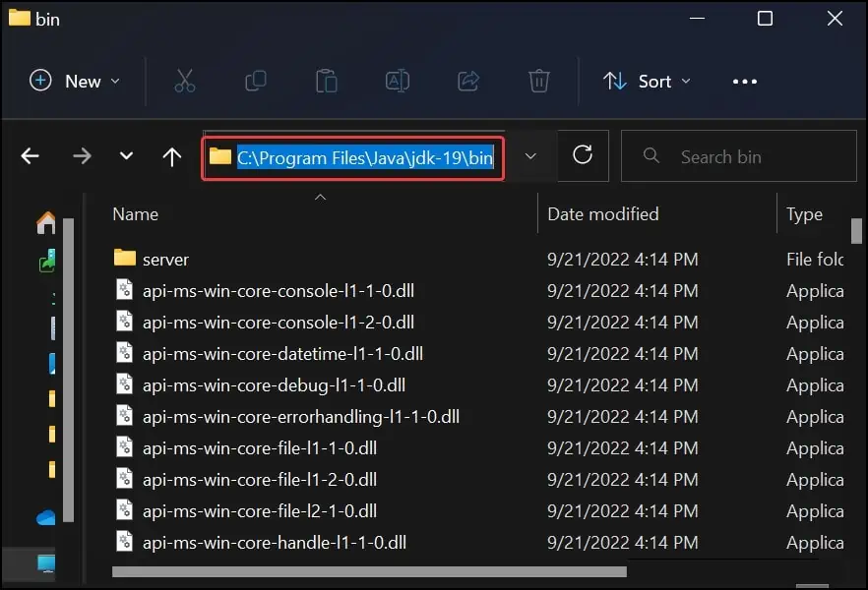Click the Delete trash icon
Viewport: 868px width, 590px height.
[x=538, y=82]
